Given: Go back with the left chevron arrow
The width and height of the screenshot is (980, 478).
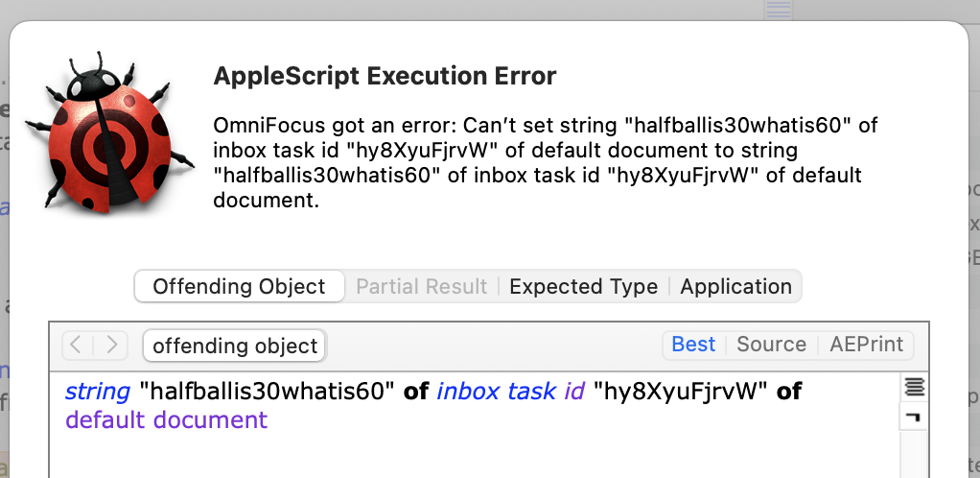Looking at the screenshot, I should point(77,345).
